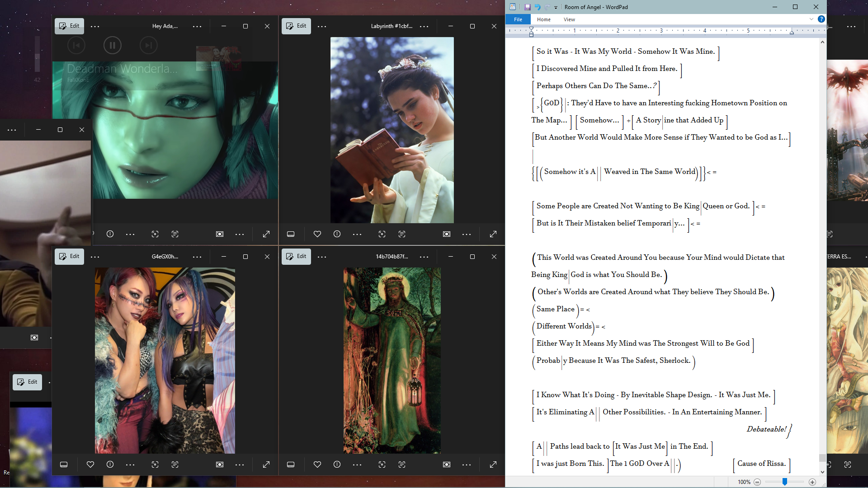Viewport: 868px width, 488px height.
Task: Pause the Deadman Wonderland track
Action: [112, 45]
